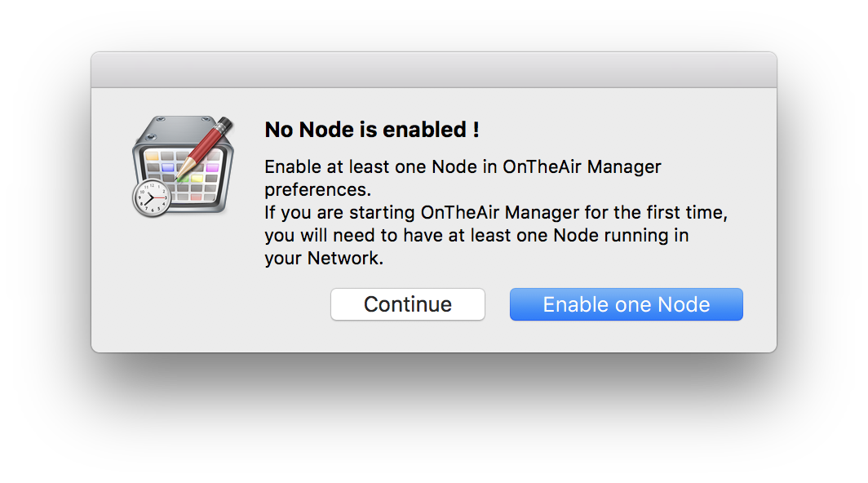Click the word "preferences." in the message
This screenshot has height=483, width=868.
coord(318,190)
